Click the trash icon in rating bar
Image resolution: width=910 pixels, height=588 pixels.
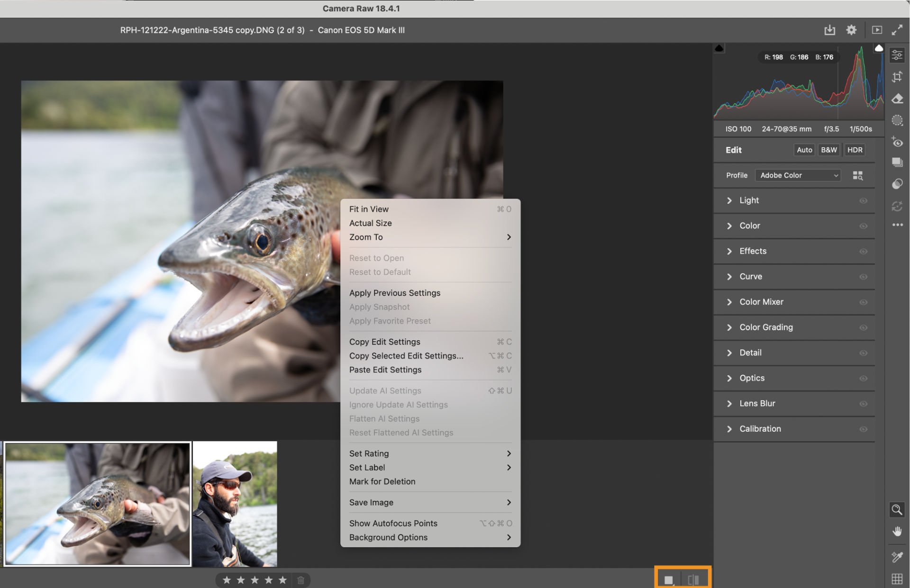300,580
